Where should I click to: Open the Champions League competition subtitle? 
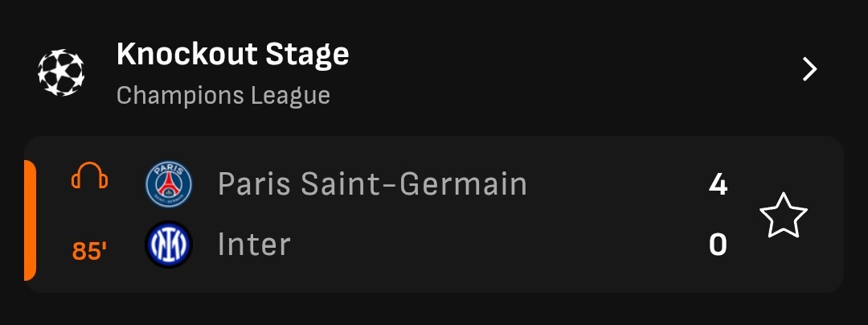[x=223, y=95]
